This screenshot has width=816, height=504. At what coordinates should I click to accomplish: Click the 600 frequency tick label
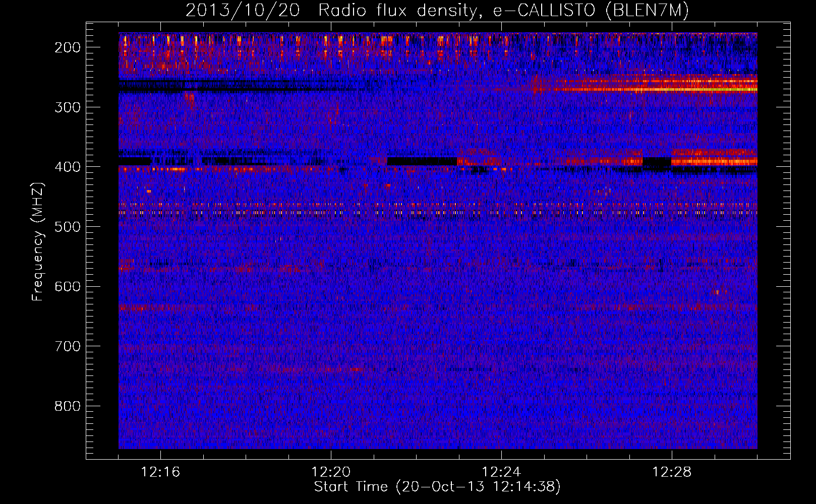coord(68,286)
